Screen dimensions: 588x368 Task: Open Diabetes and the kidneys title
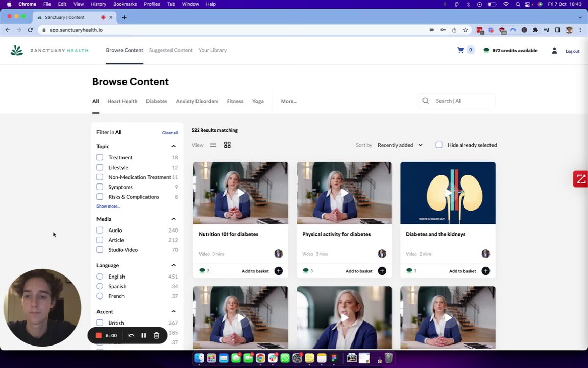[x=436, y=234]
